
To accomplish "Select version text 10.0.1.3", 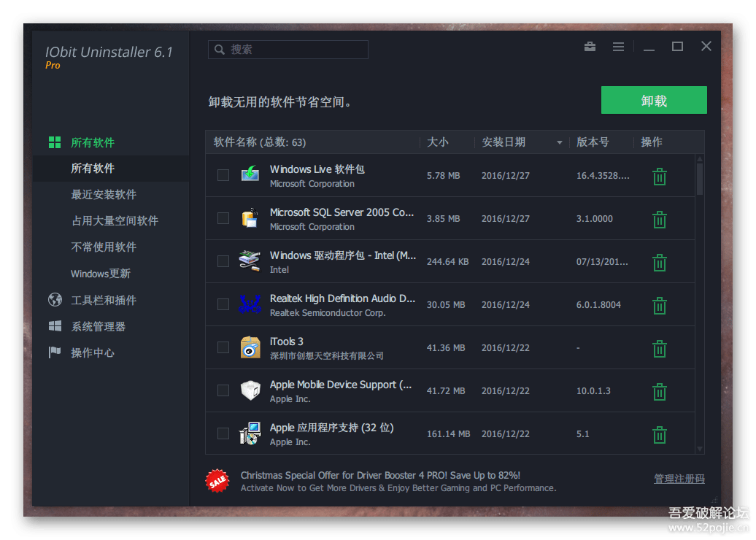I will (x=593, y=391).
